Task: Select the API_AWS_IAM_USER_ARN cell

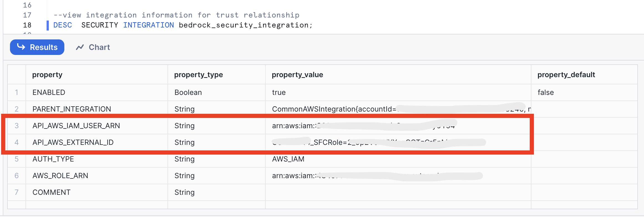Action: click(x=76, y=126)
